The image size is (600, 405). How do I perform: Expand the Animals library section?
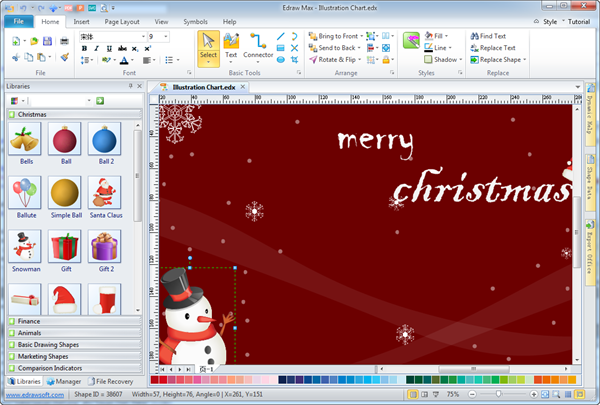click(74, 333)
